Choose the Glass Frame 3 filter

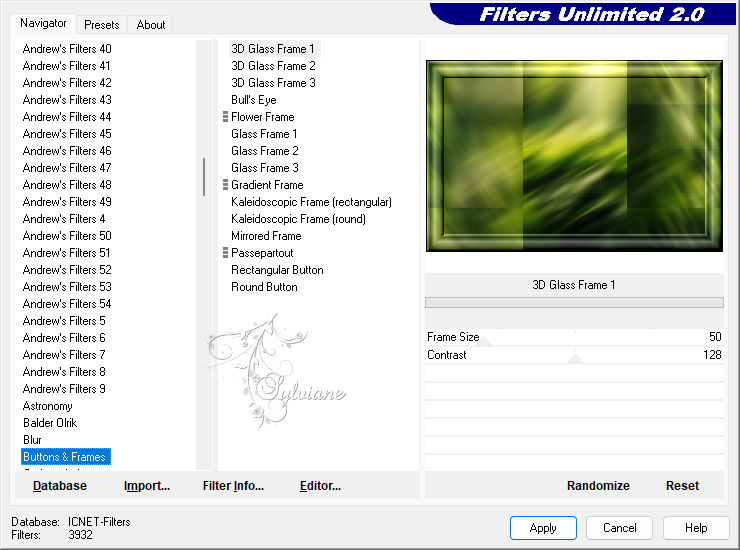pyautogui.click(x=265, y=168)
